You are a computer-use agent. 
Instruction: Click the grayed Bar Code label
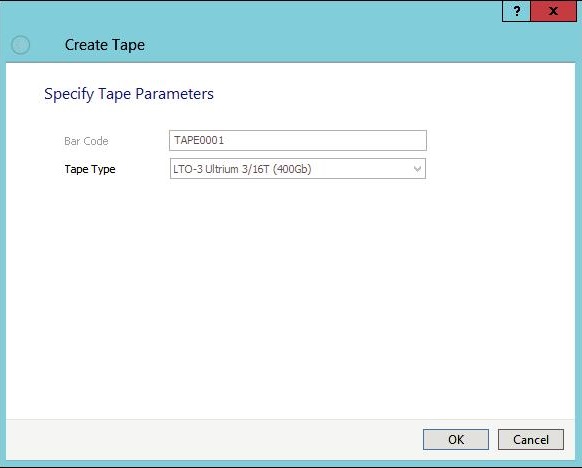86,141
